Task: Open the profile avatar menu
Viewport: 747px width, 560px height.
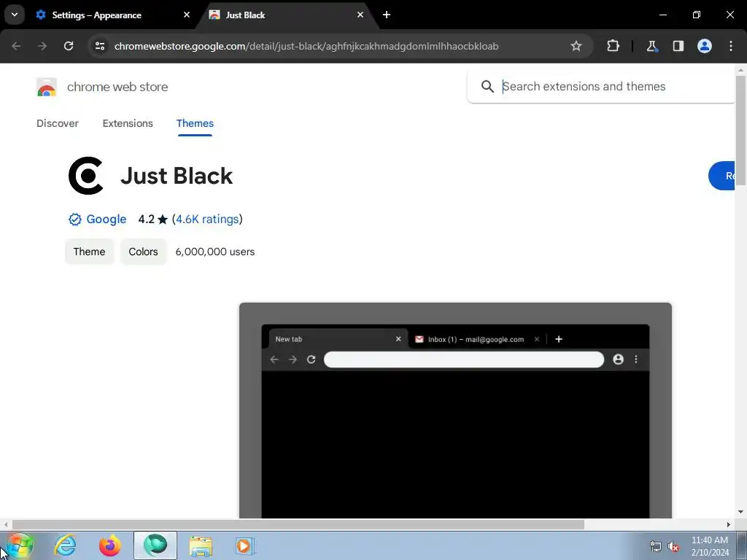Action: coord(705,46)
